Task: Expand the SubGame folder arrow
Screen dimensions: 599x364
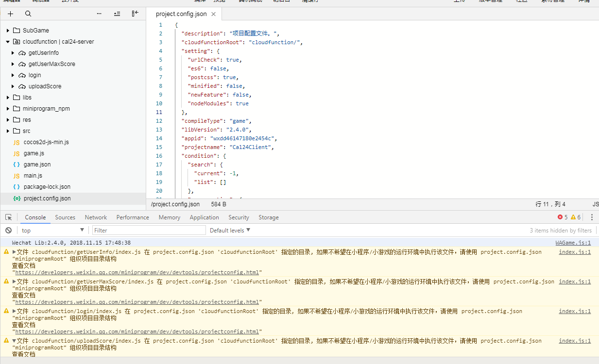Action: [x=8, y=31]
